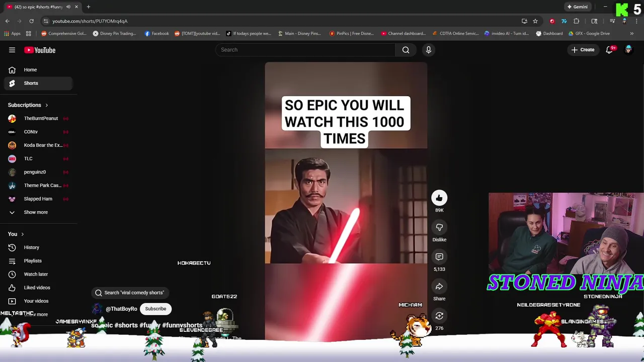Click the #funnyshorts hashtag
Screen dimensions: 644x362
(x=182, y=325)
